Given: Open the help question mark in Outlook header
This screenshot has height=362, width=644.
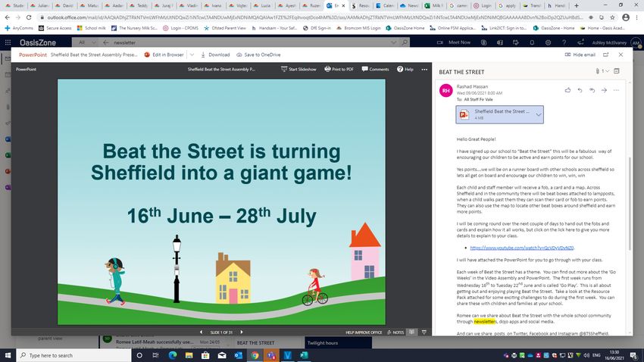Looking at the screenshot, I should coord(564,42).
